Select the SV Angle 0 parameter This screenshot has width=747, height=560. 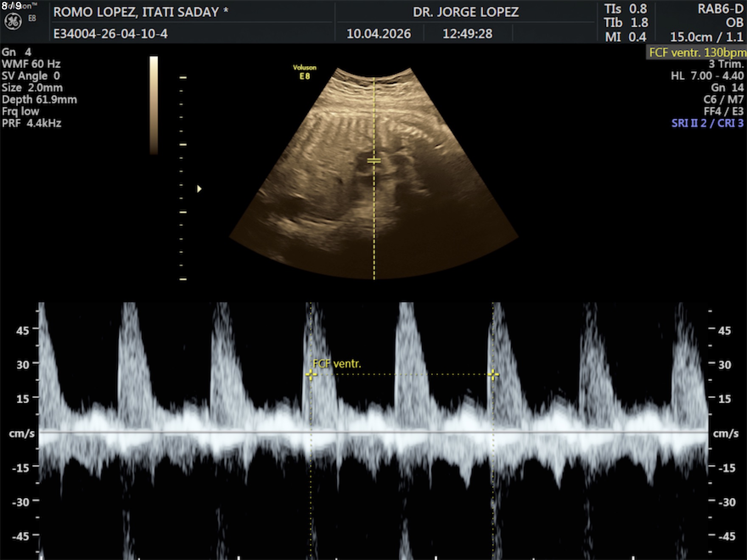31,76
